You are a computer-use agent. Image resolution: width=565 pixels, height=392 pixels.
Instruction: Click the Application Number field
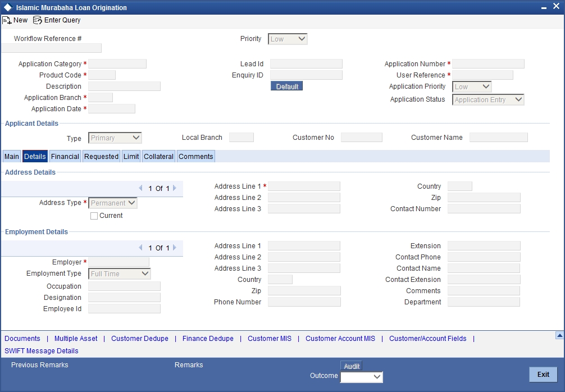tap(488, 64)
